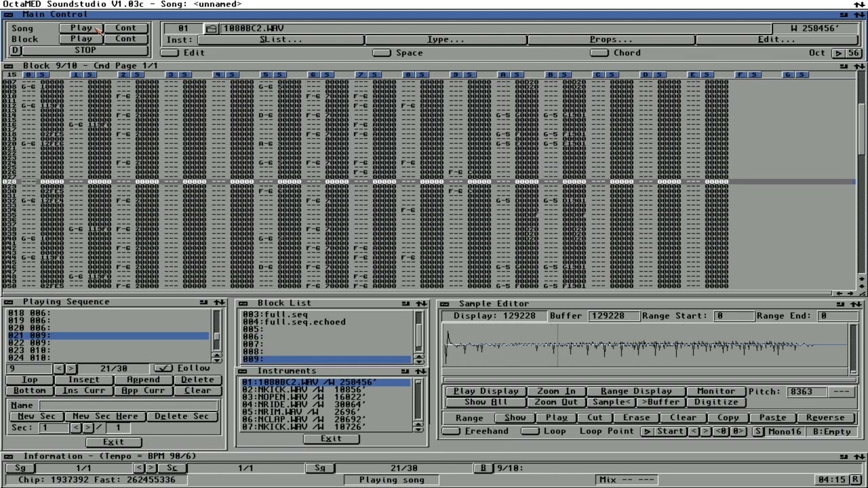868x488 pixels.
Task: Open the Type... instrument menu
Action: pyautogui.click(x=446, y=40)
